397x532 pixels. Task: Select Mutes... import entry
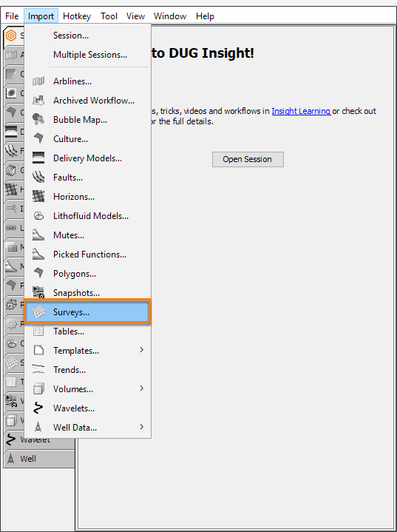[x=69, y=235]
